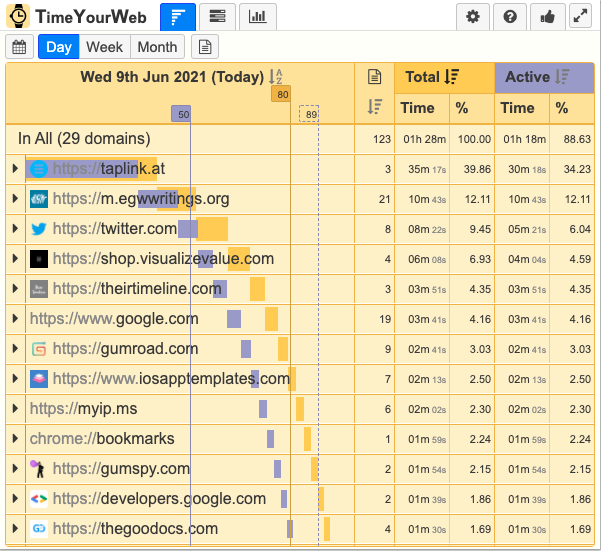Click page count 21 for egwwritings
The height and width of the screenshot is (551, 601).
point(384,199)
